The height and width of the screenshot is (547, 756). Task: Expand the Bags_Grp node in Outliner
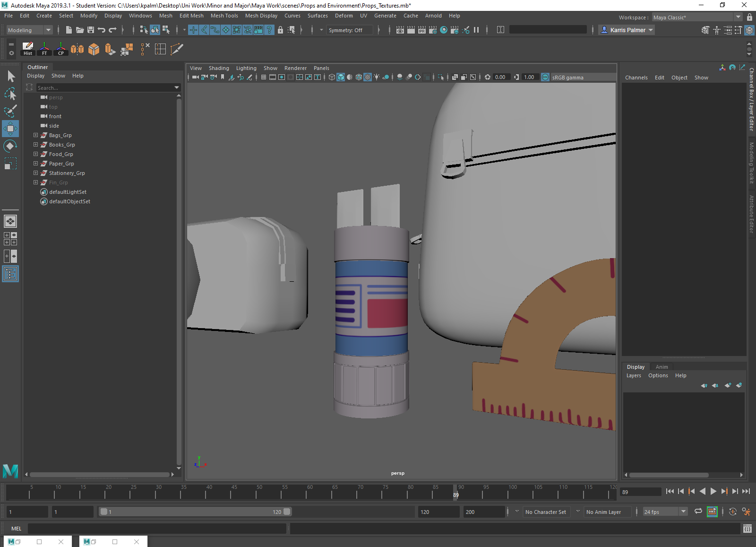tap(35, 135)
